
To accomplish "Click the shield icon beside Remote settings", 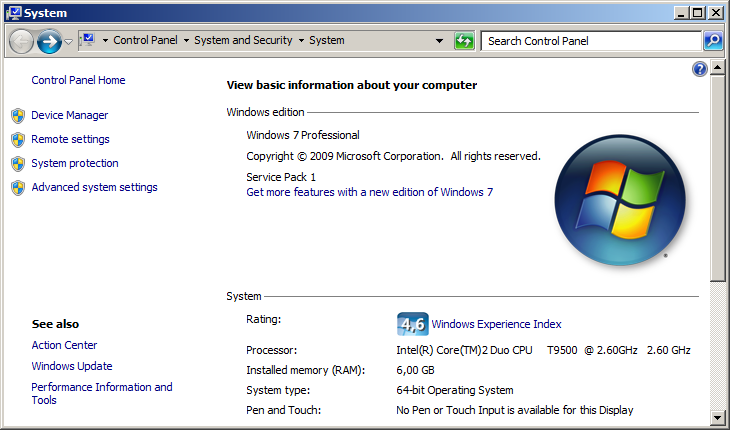I will click(18, 140).
